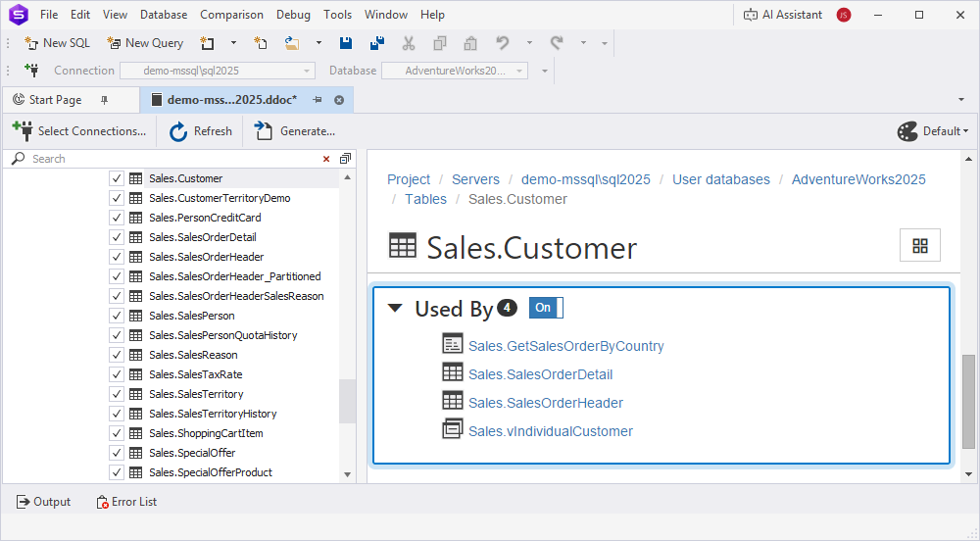Click the collapse all icon next to search

pos(345,159)
